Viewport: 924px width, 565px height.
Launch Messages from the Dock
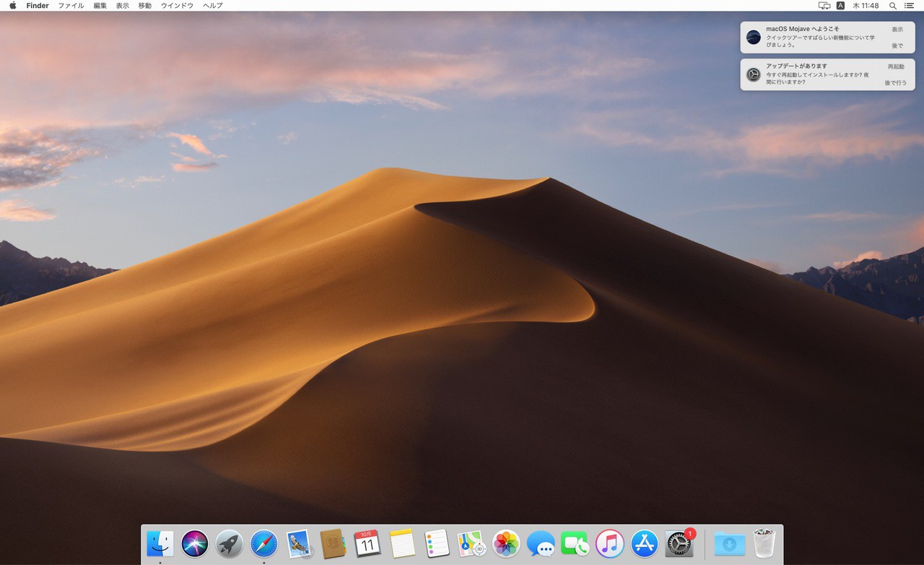coord(541,543)
